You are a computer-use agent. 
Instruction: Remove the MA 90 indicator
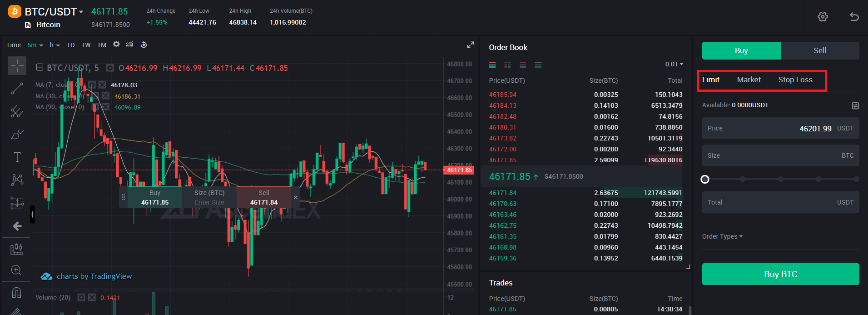tap(105, 107)
